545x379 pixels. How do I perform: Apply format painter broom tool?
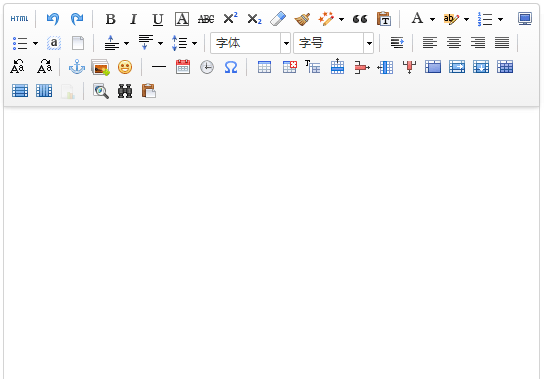tap(302, 19)
